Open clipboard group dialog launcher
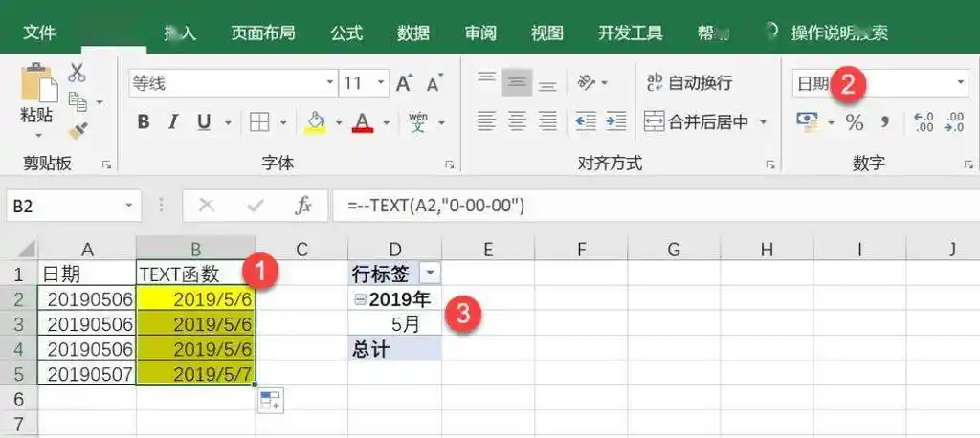Viewport: 980px width, 438px height. pyautogui.click(x=107, y=164)
